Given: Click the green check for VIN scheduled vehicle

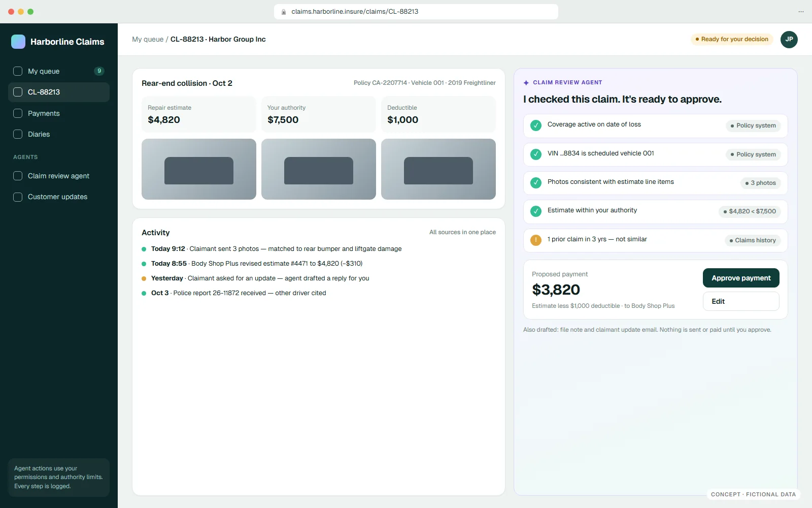Looking at the screenshot, I should pos(536,154).
